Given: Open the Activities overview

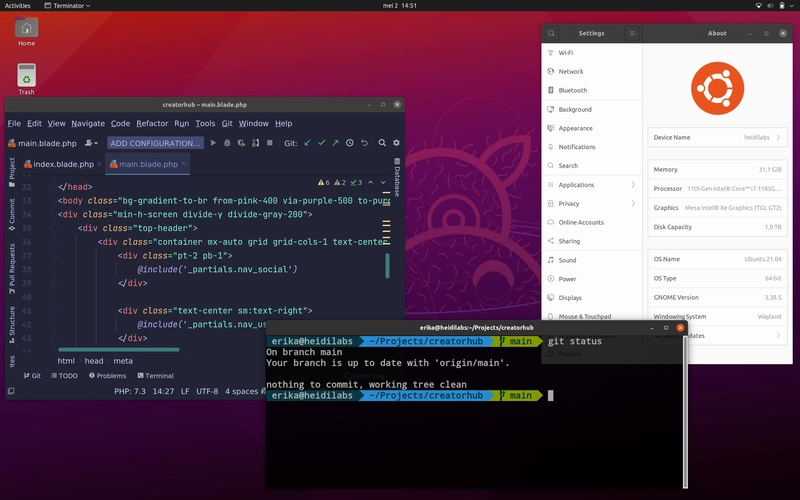Looking at the screenshot, I should (17, 6).
